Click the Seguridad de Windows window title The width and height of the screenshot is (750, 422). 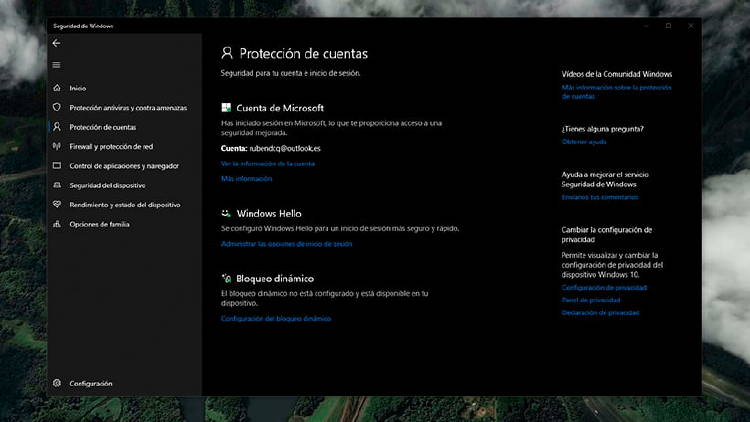tap(83, 26)
